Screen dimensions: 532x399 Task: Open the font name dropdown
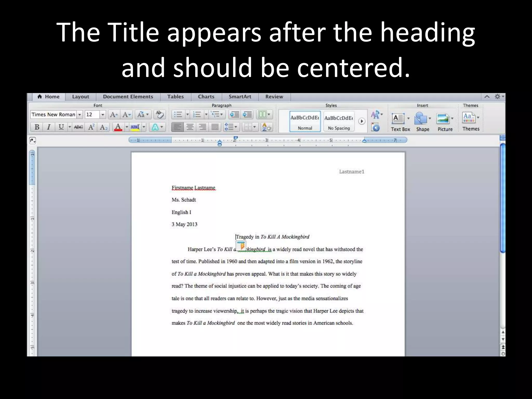click(x=80, y=115)
